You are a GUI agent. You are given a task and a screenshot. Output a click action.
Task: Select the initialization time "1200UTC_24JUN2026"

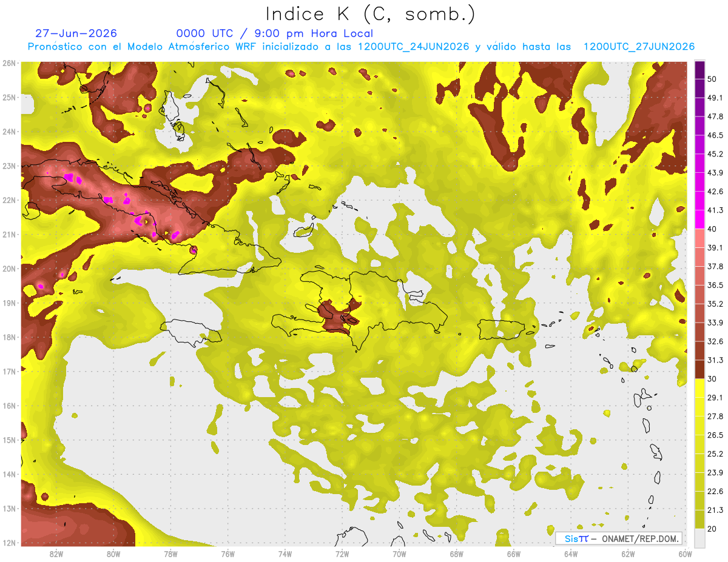(414, 47)
